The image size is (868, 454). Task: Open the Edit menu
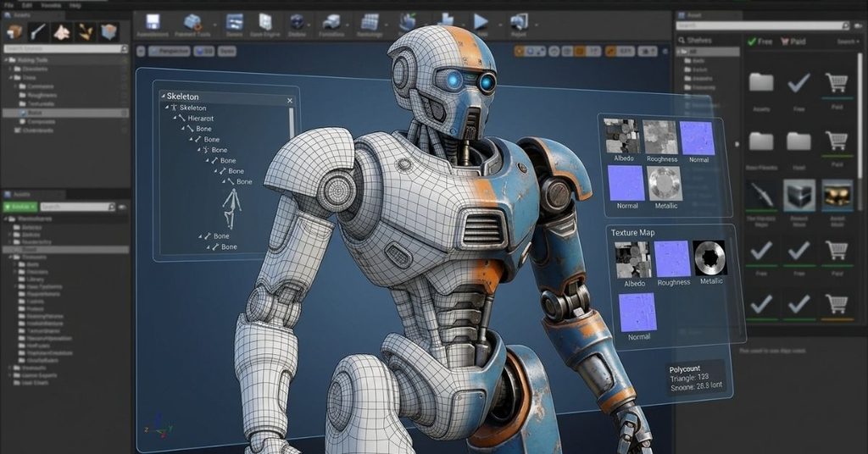point(26,5)
